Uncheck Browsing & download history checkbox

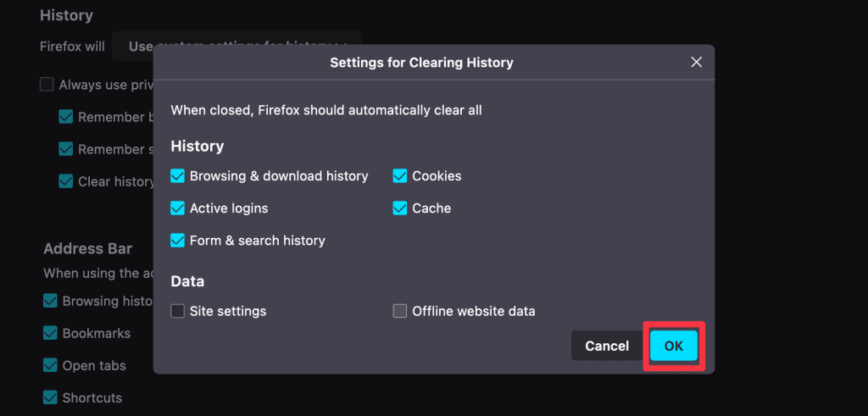(178, 176)
